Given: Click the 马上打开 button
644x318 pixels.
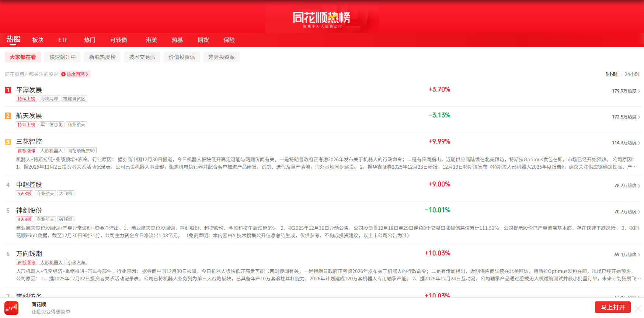Looking at the screenshot, I should tap(613, 307).
